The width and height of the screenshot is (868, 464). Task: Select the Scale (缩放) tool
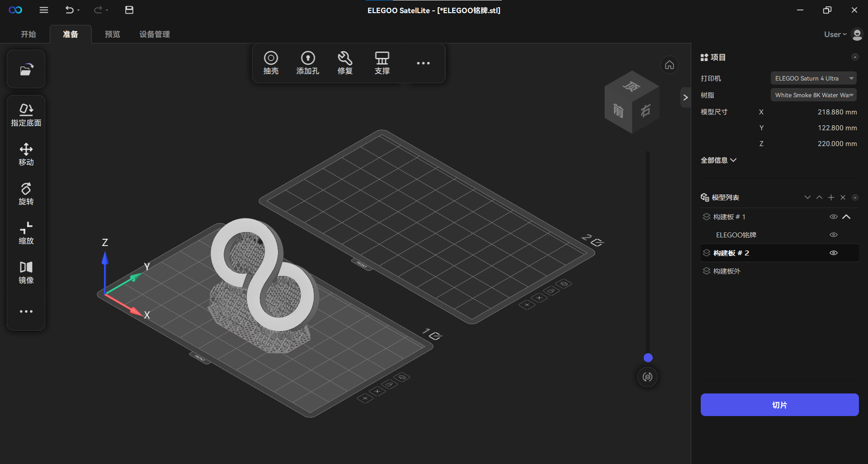click(26, 233)
